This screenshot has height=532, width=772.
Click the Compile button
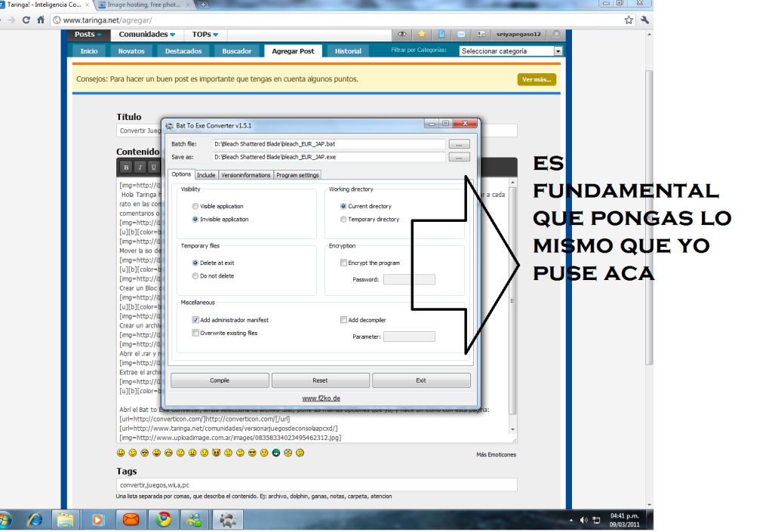(220, 380)
